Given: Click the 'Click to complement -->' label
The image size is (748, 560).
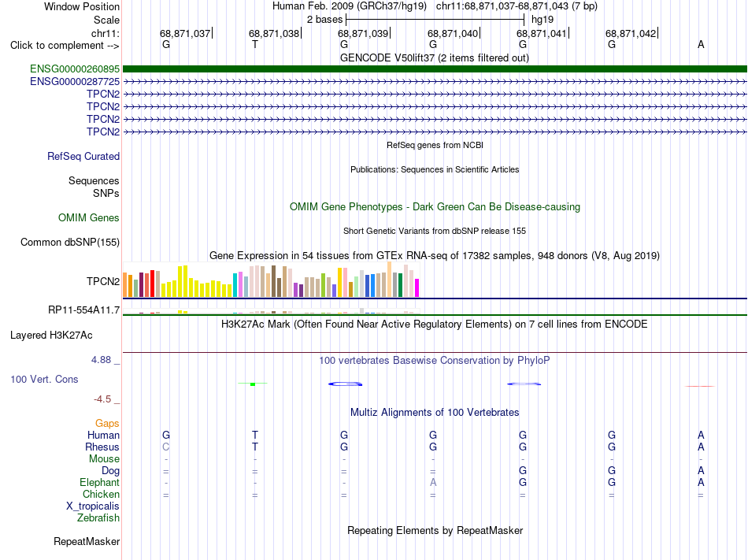Looking at the screenshot, I should point(65,46).
